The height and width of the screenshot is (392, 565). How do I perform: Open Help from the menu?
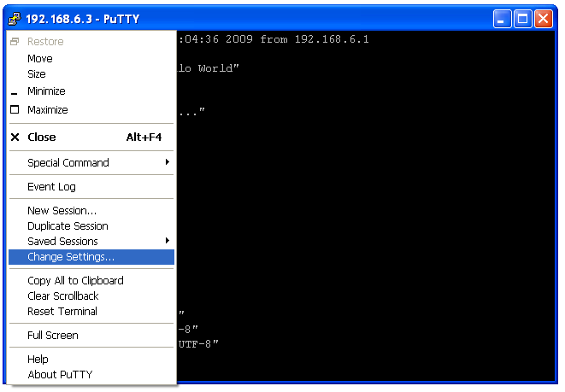coord(91,360)
